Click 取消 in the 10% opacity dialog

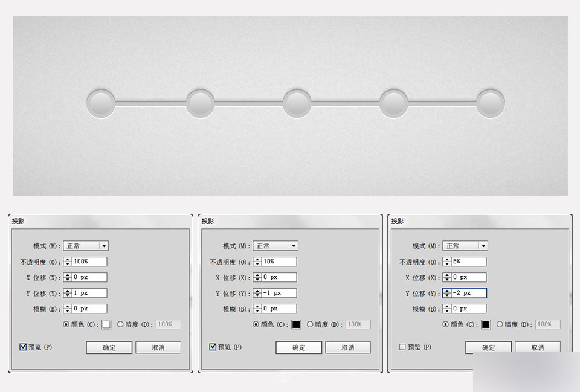(348, 348)
